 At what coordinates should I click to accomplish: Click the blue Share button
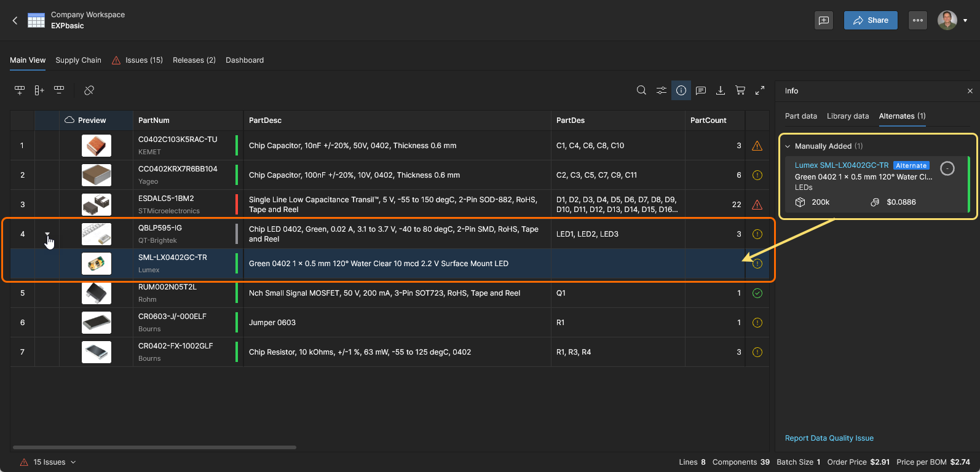coord(870,20)
